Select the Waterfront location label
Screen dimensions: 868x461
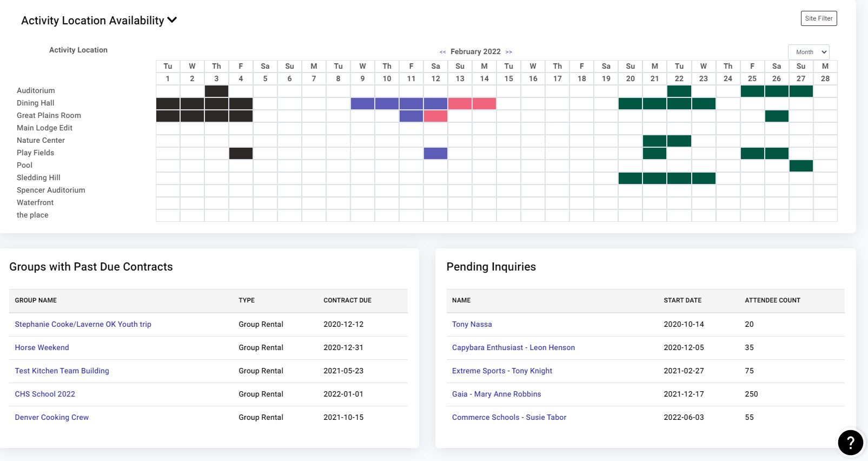[x=35, y=202]
